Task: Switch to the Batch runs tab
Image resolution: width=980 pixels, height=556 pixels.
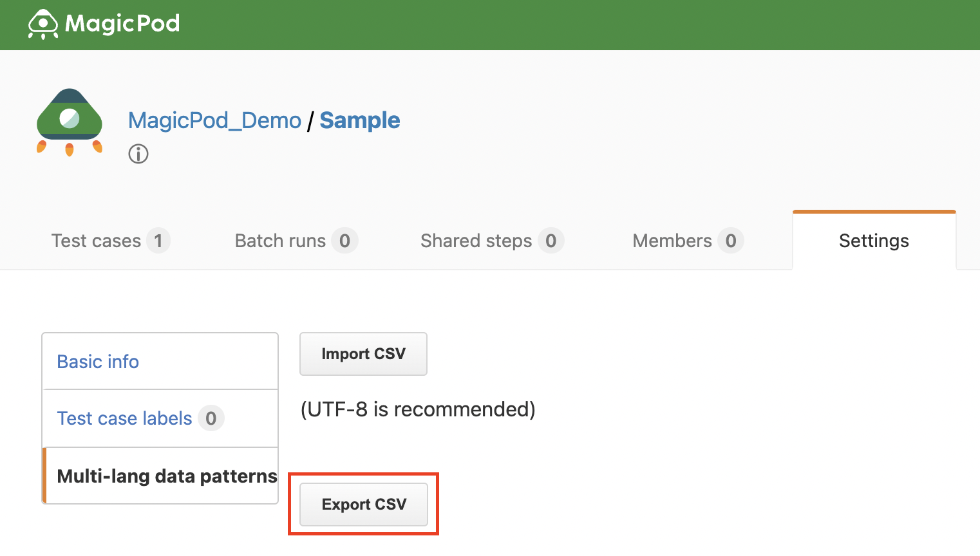Action: (280, 241)
